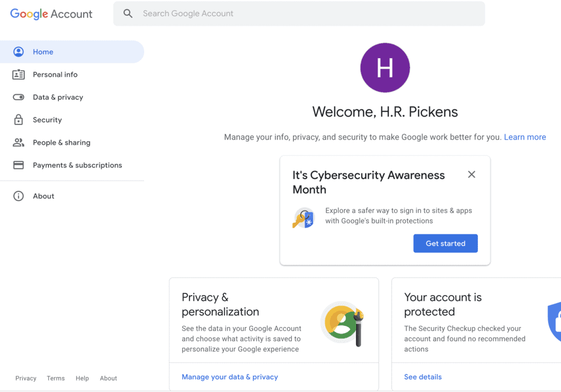
Task: Click the passkey illustration in the banner
Action: [x=304, y=218]
